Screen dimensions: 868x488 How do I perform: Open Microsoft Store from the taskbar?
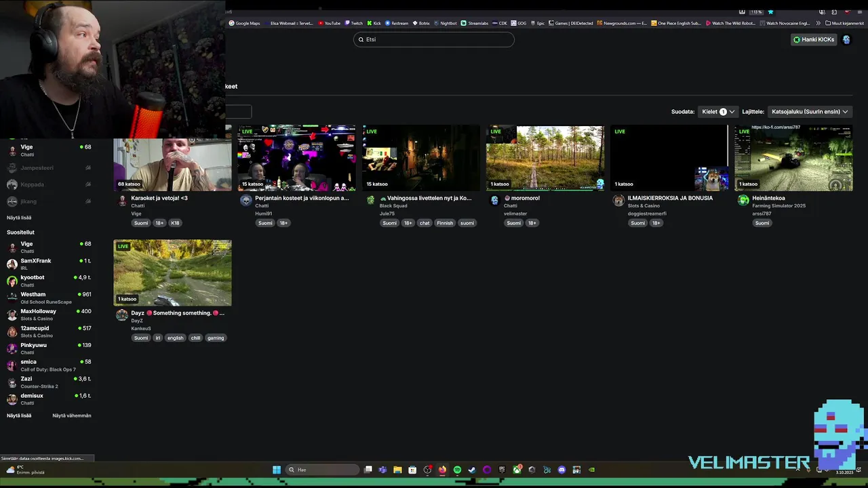coord(412,470)
